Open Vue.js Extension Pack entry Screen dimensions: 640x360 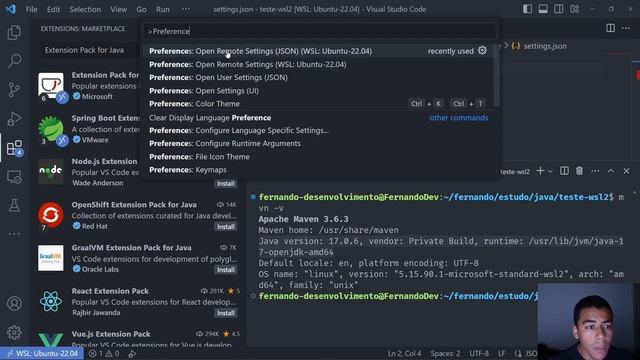click(139, 337)
